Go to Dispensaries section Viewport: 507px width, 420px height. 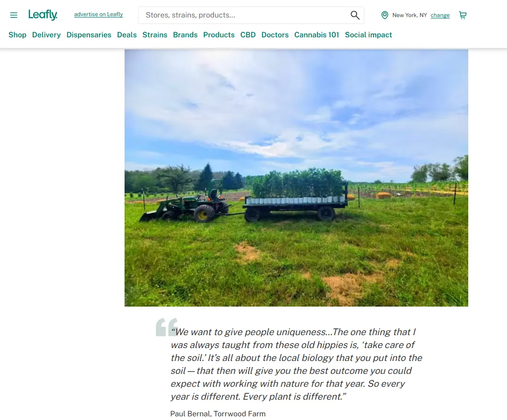(89, 35)
